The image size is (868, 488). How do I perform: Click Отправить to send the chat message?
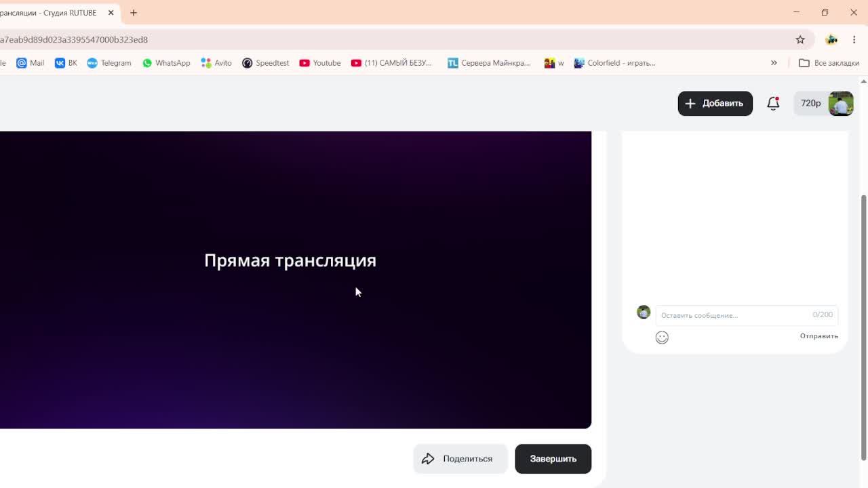point(818,336)
